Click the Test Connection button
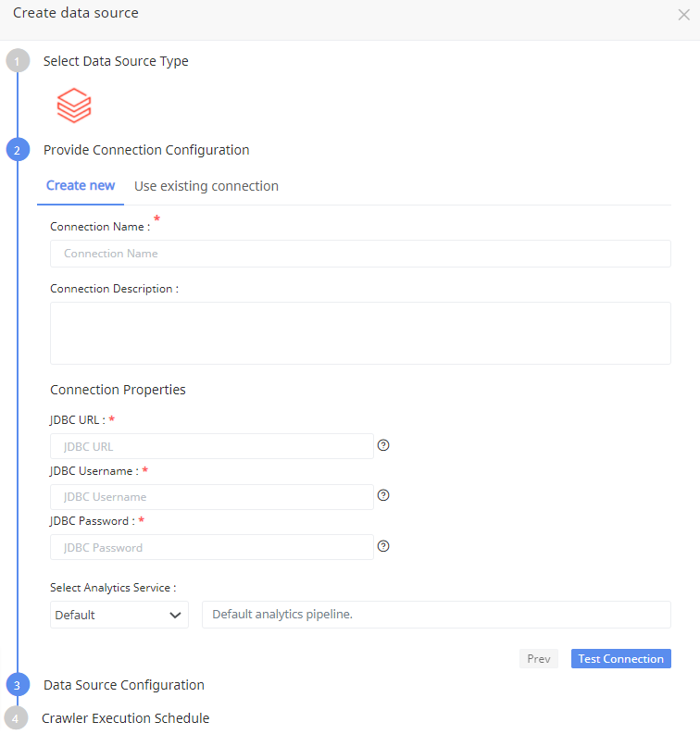 coord(620,658)
